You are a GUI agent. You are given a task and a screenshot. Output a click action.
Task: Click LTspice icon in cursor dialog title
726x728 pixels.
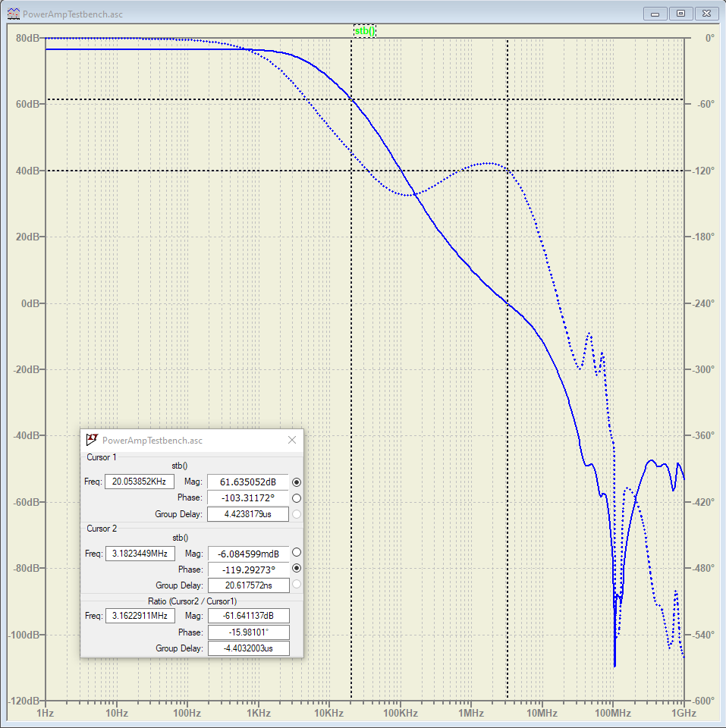click(92, 440)
